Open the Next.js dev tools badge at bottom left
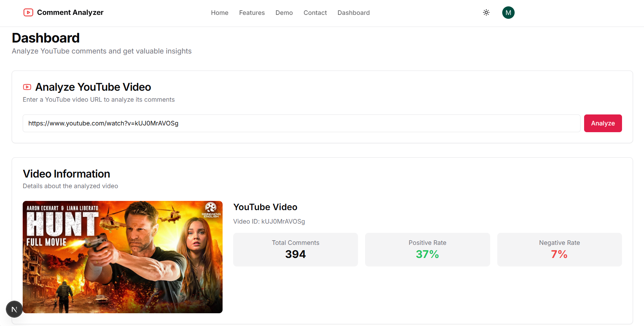Viewport: 644px width, 326px height. point(14,309)
